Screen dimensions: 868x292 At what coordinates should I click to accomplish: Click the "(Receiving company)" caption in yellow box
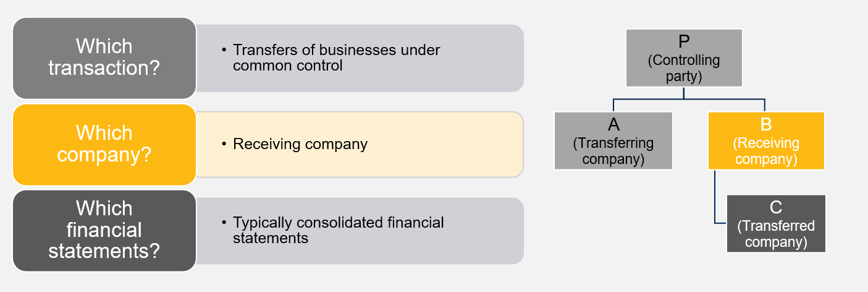tap(765, 150)
